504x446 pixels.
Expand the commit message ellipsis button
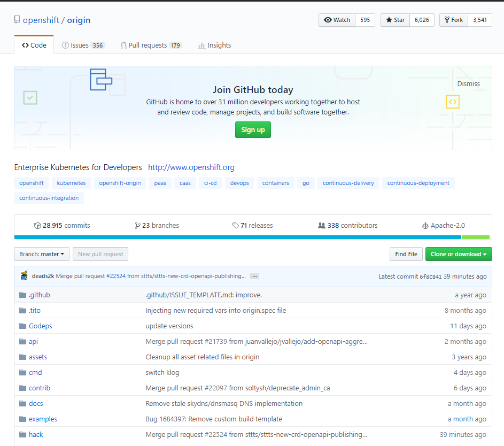[x=254, y=276]
